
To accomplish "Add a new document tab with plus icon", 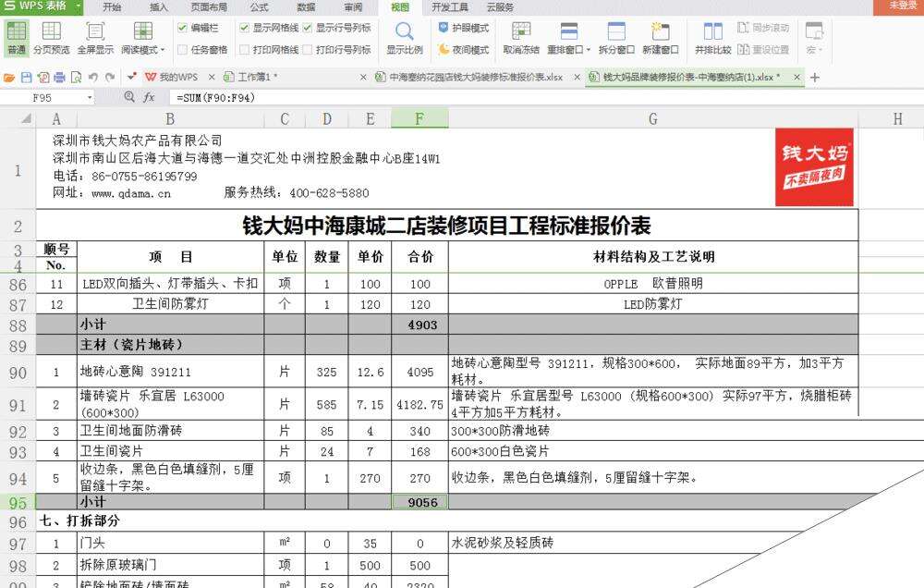I will point(815,78).
